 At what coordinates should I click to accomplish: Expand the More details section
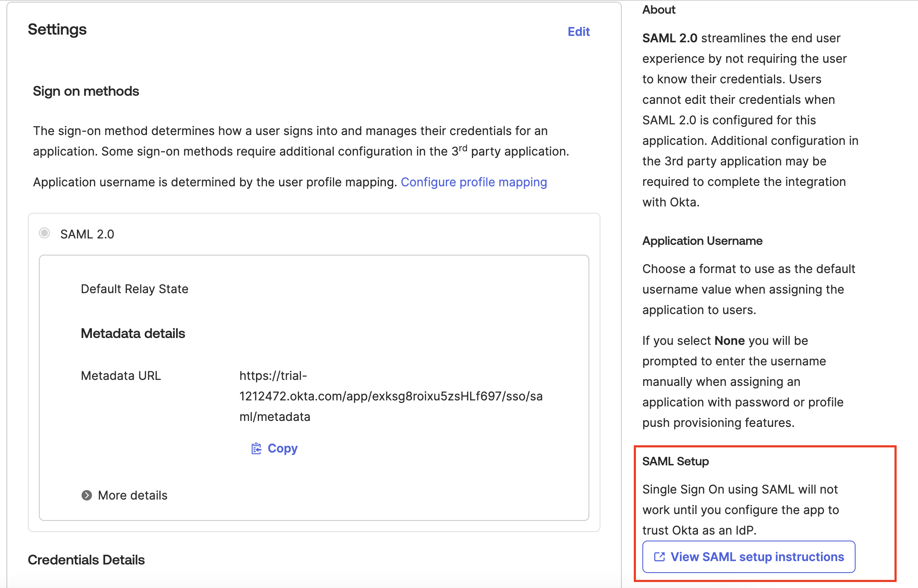coord(132,495)
